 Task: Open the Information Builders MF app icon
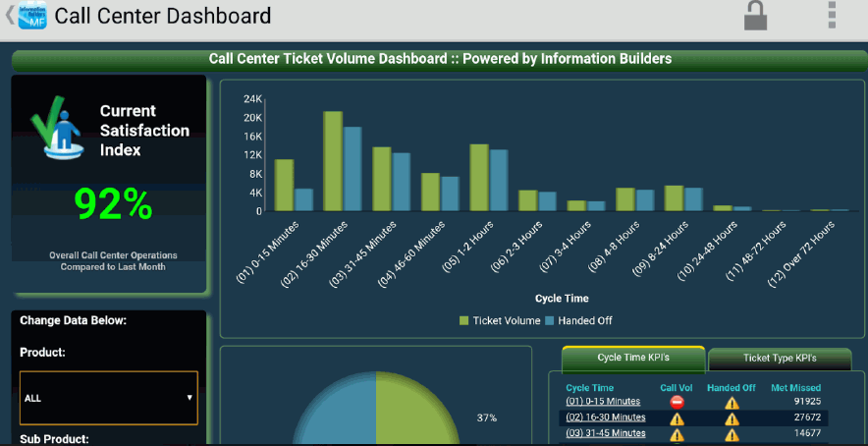32,15
